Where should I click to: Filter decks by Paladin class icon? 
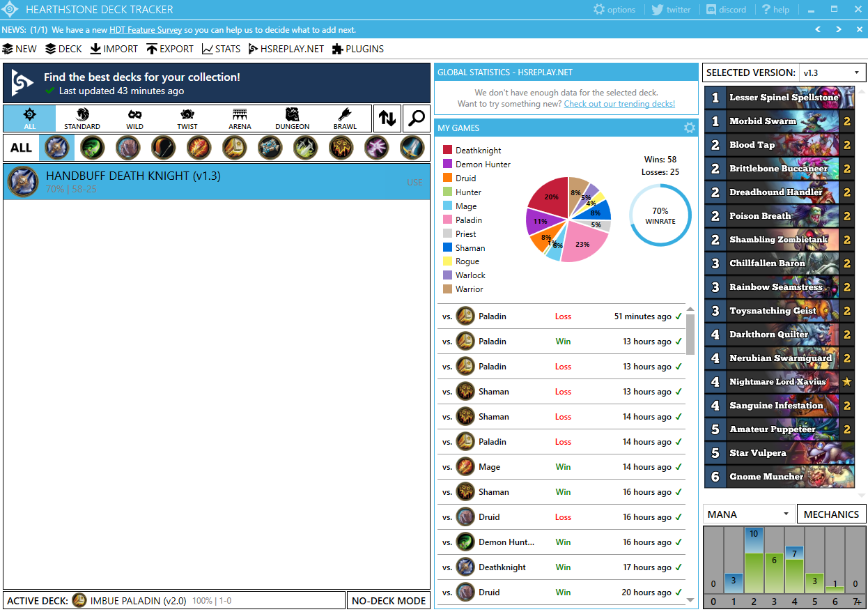point(234,148)
